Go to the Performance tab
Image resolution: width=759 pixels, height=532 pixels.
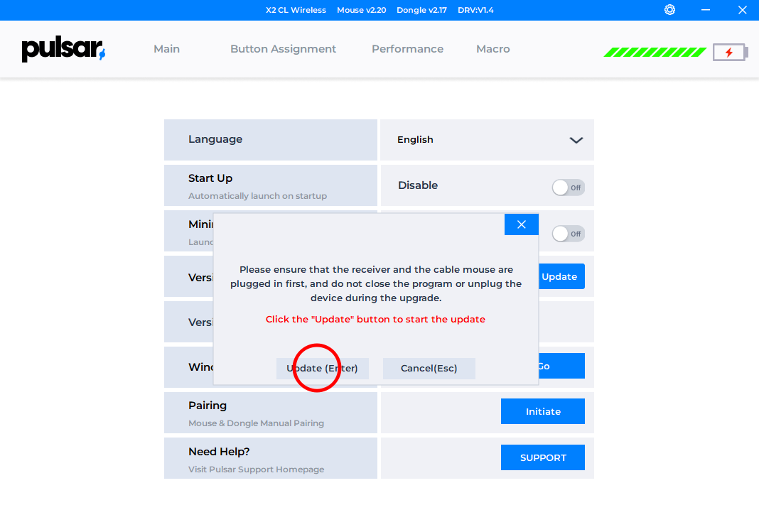point(408,49)
